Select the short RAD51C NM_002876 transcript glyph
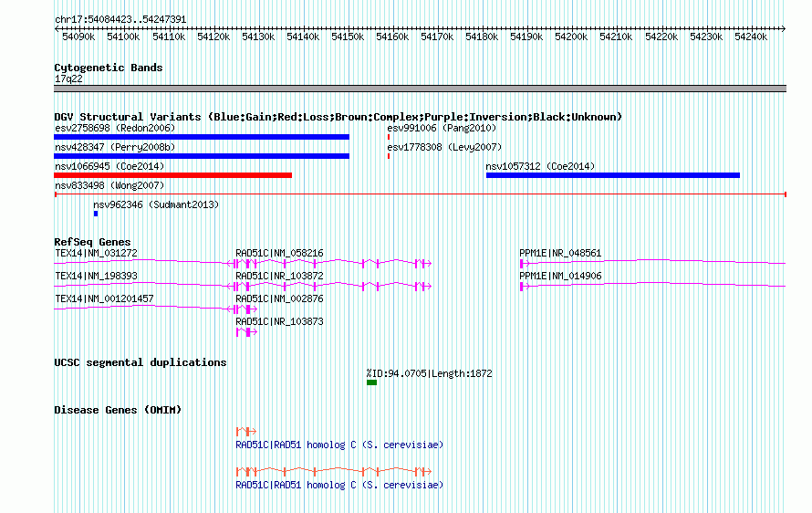This screenshot has width=812, height=513. pyautogui.click(x=246, y=309)
